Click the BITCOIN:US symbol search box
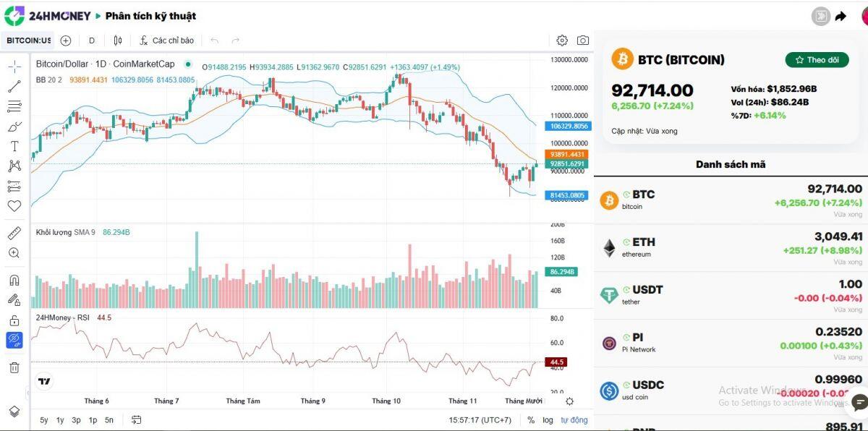Image resolution: width=868 pixels, height=431 pixels. [29, 40]
